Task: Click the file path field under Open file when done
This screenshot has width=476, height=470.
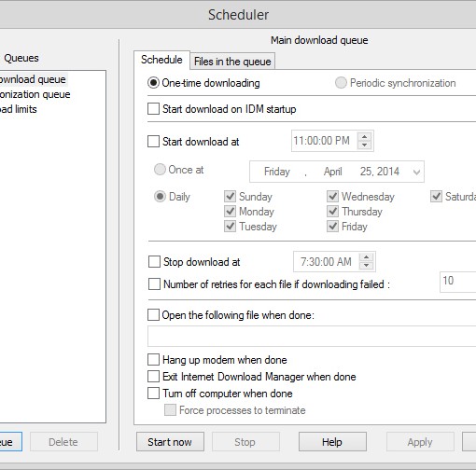Action: tap(312, 336)
